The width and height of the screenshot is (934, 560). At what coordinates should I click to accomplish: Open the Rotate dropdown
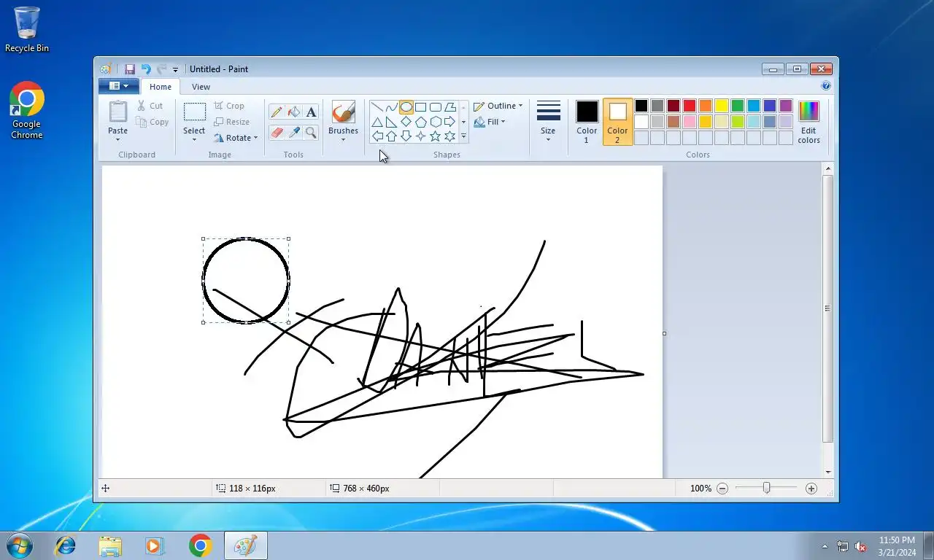point(236,138)
